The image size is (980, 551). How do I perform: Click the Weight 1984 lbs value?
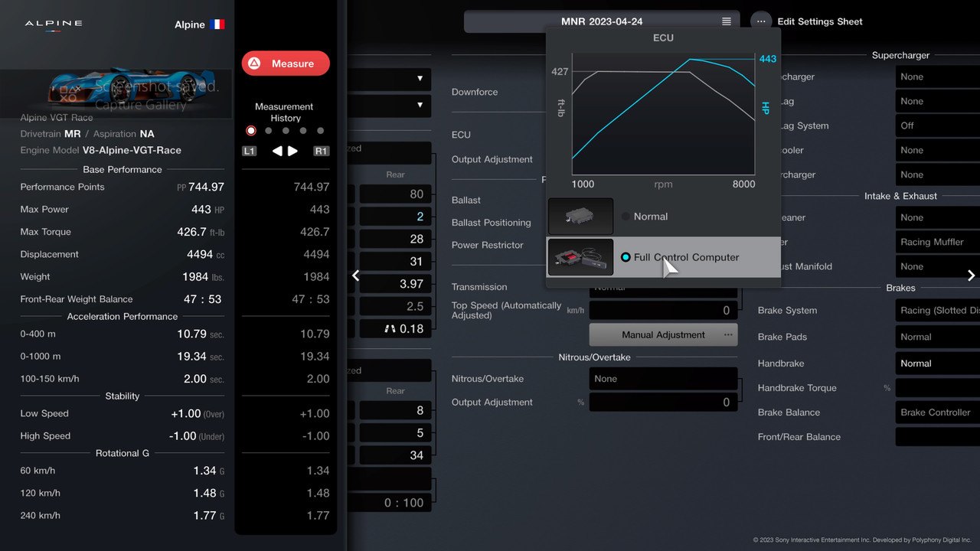click(x=203, y=277)
